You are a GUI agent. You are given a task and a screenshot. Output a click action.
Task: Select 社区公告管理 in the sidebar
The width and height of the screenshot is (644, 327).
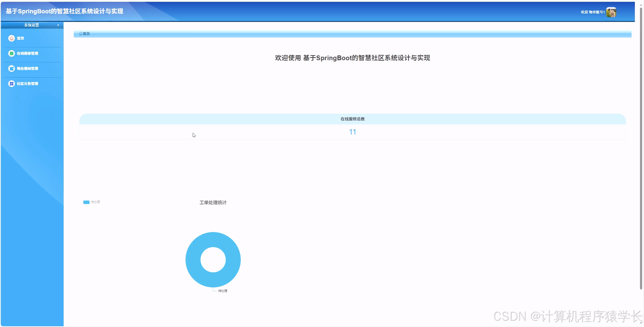[28, 84]
